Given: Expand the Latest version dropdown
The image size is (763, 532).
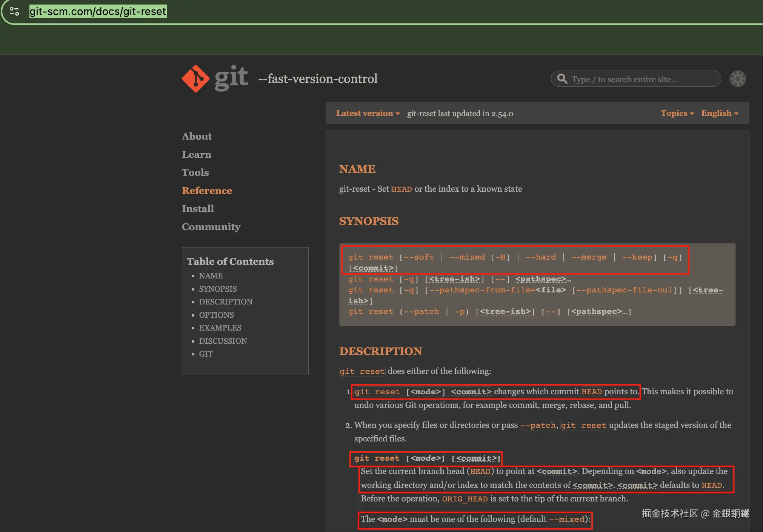Looking at the screenshot, I should click(x=368, y=113).
